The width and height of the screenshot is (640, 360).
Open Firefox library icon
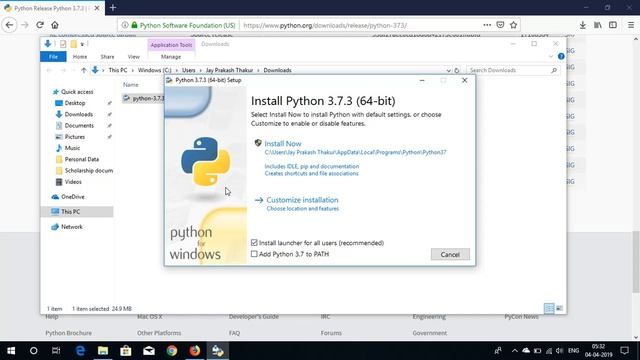point(598,25)
